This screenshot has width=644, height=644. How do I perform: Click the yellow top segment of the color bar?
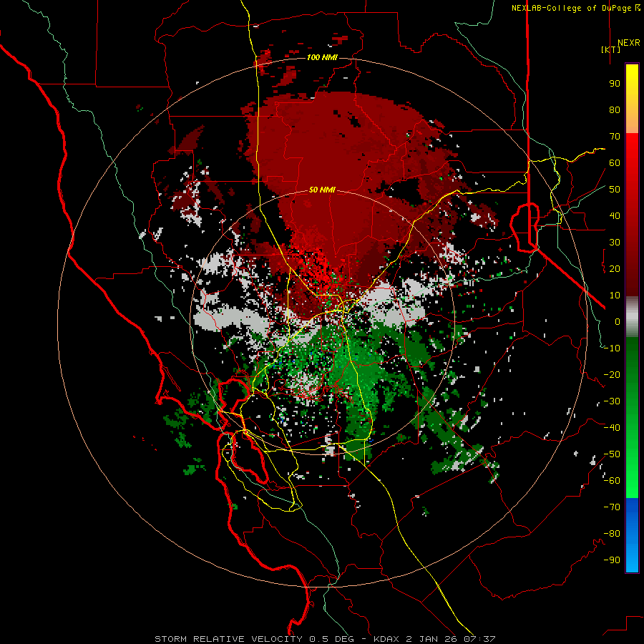[x=632, y=99]
